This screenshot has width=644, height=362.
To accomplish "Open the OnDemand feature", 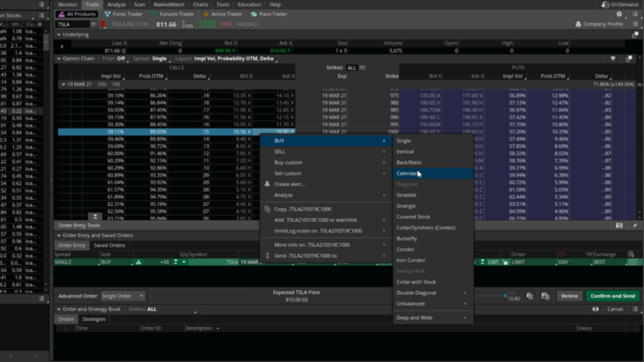I will coord(619,4).
